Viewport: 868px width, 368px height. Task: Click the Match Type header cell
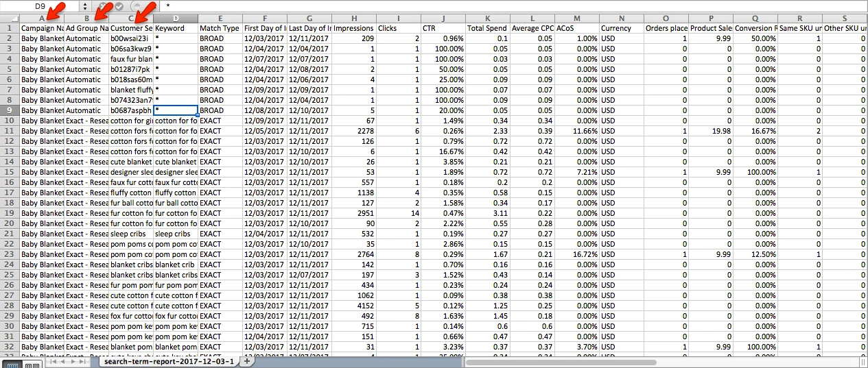220,28
